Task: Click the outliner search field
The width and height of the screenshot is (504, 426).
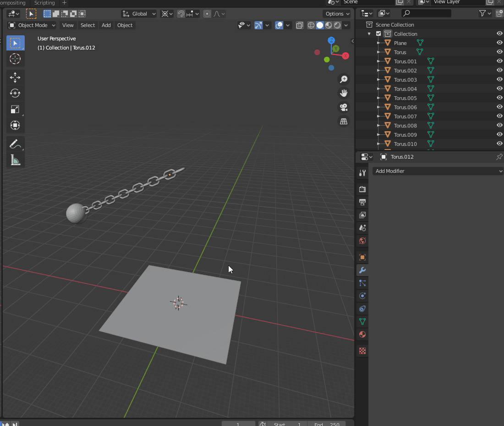Action: pyautogui.click(x=426, y=13)
